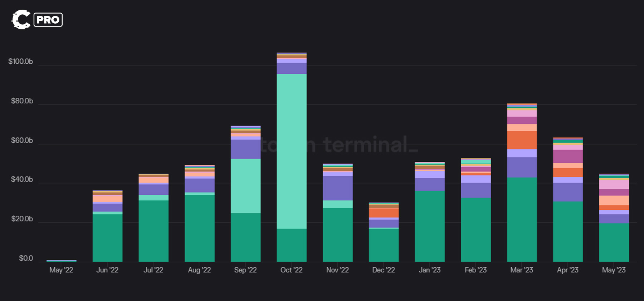Select the dark green segment of Jan '23 bar
Viewport: 644px width, 301px height.
tap(430, 226)
